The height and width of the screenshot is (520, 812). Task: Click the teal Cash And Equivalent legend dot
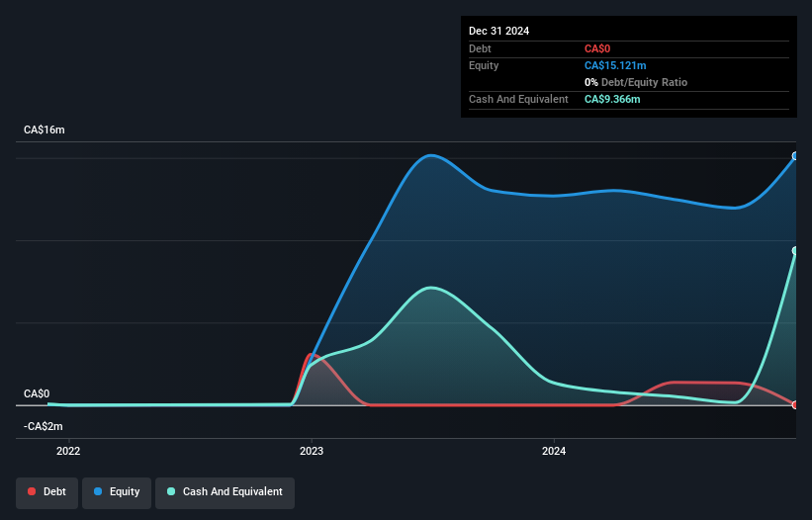[x=171, y=491]
